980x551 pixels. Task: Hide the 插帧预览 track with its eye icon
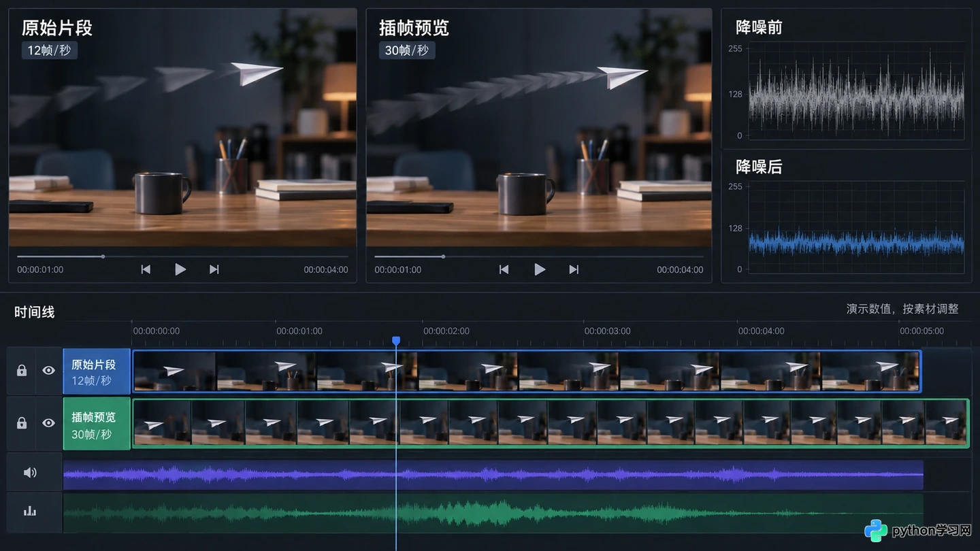click(x=48, y=423)
